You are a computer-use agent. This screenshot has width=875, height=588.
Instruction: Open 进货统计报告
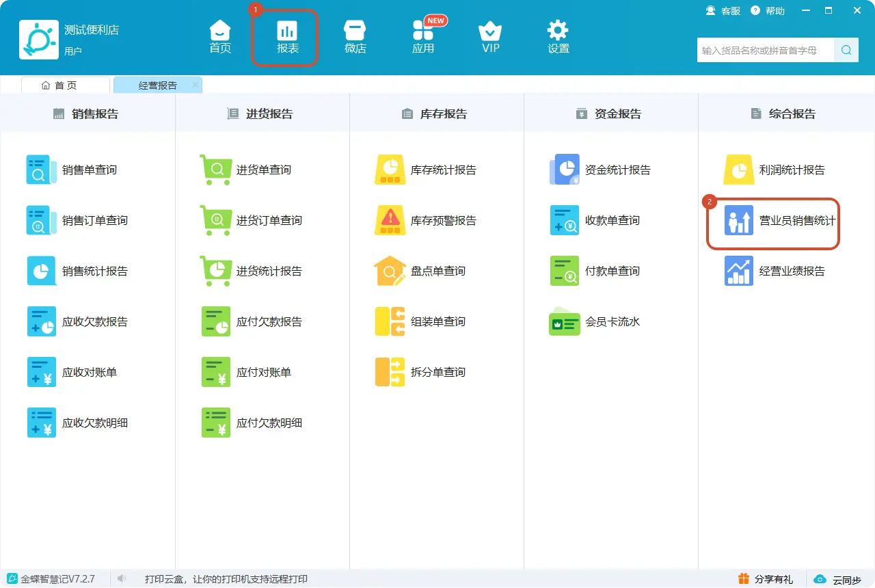tap(251, 271)
